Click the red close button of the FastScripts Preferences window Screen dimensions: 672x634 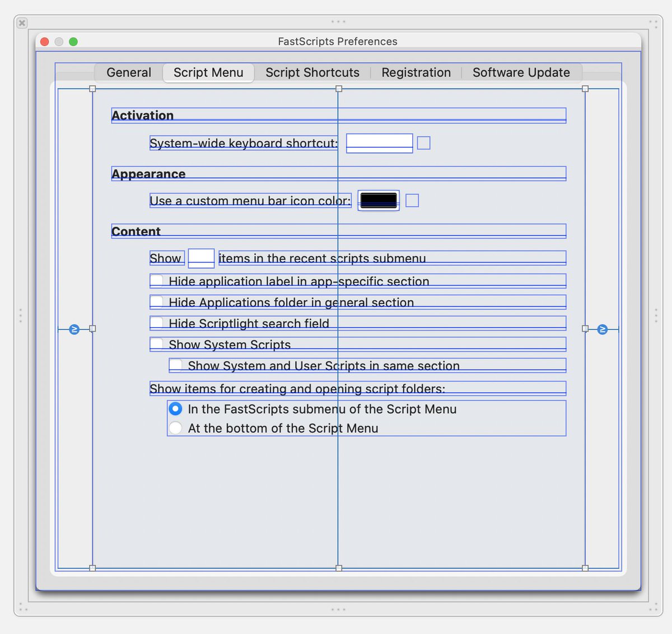point(45,41)
